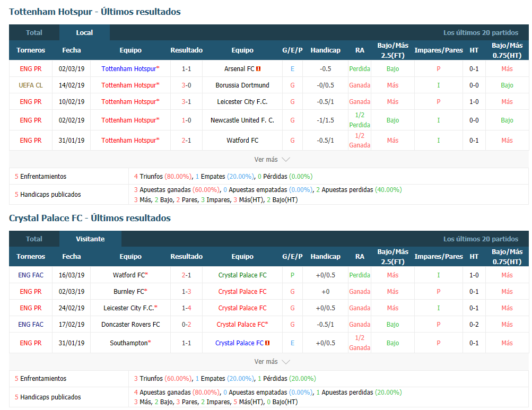532x410 pixels.
Task: Click Crystal Palace FC in the Burnley row
Action: [242, 292]
